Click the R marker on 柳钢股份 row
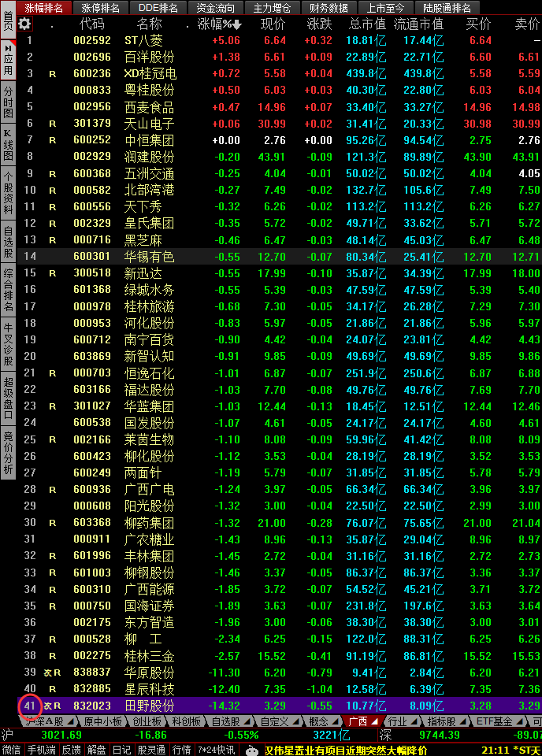 53,573
